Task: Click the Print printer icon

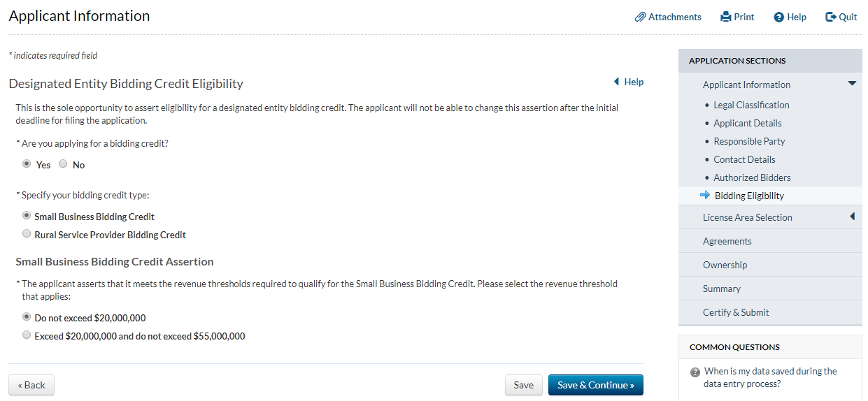Action: tap(726, 17)
